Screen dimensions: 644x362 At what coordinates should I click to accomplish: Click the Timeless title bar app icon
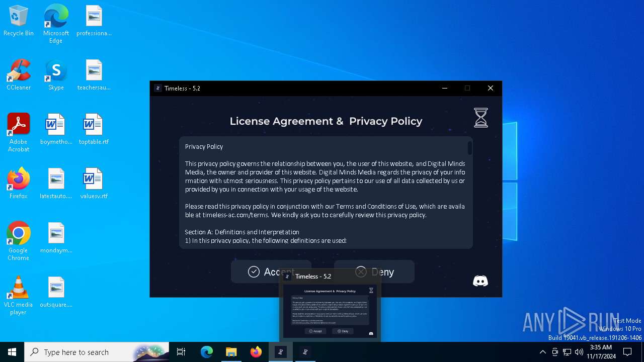[x=158, y=88]
